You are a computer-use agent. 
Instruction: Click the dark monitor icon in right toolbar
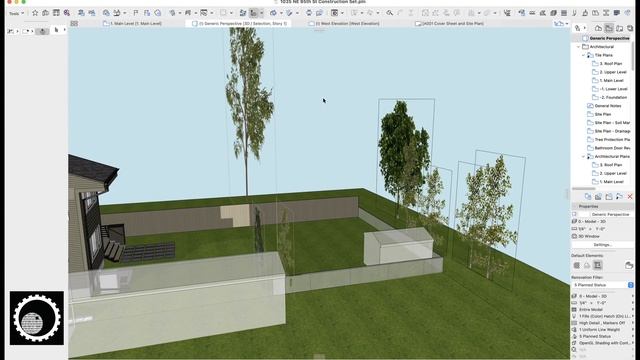(616, 13)
